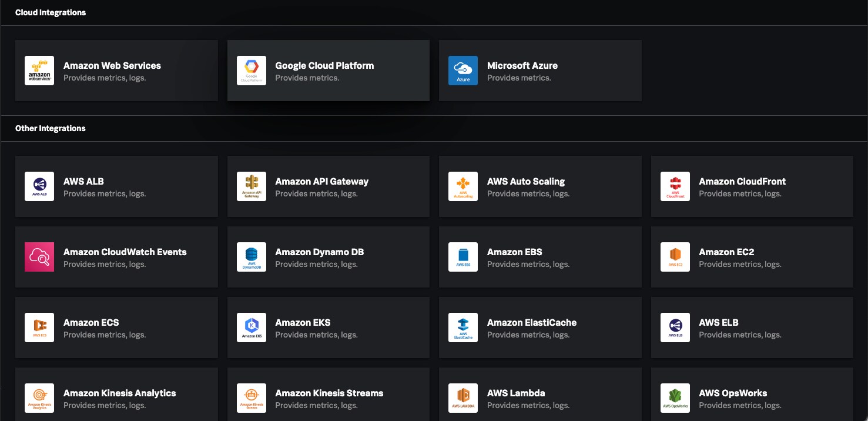Image resolution: width=868 pixels, height=421 pixels.
Task: Click "Provides metrics, logs." under Amazon Web Services
Action: coord(105,78)
